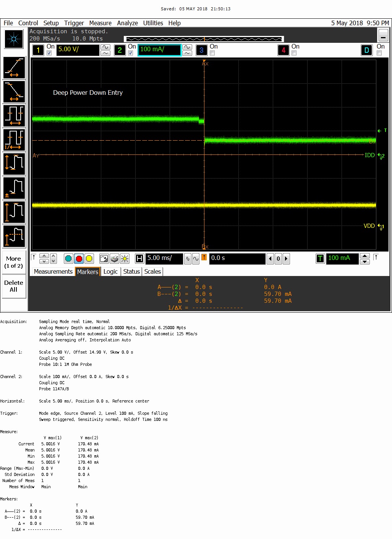This screenshot has width=392, height=539.
Task: Click the display intensity sun icon
Action: (125, 259)
